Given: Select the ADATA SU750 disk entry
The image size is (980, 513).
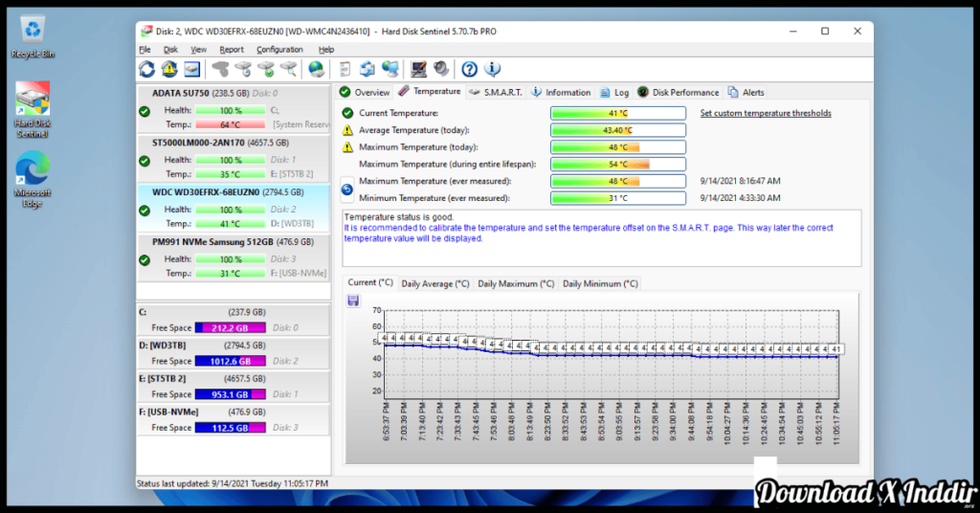Looking at the screenshot, I should (234, 109).
